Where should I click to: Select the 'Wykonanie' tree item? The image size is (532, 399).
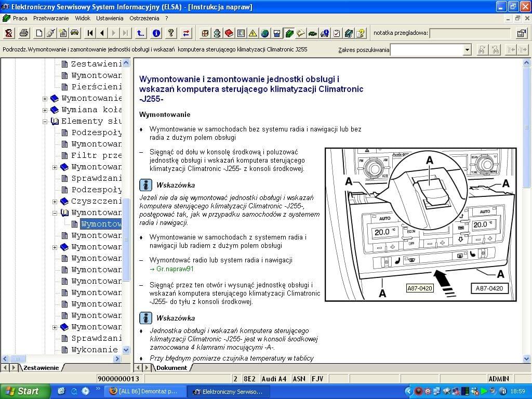pyautogui.click(x=95, y=350)
